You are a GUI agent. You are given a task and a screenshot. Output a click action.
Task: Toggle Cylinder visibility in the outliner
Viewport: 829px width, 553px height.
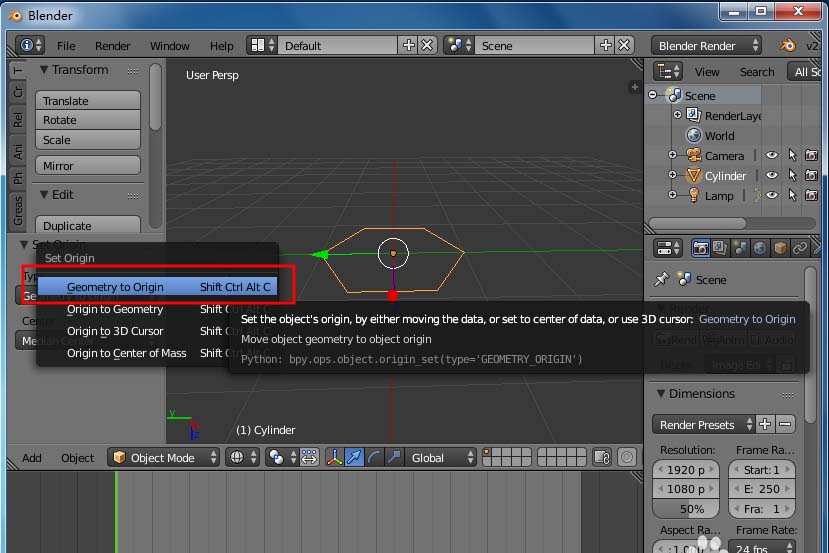click(771, 176)
